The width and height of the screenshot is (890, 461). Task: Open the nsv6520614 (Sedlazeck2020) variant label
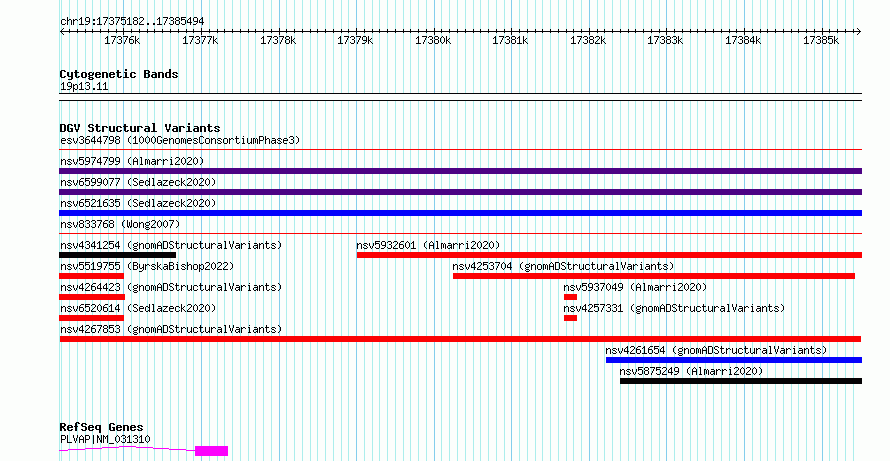point(138,308)
